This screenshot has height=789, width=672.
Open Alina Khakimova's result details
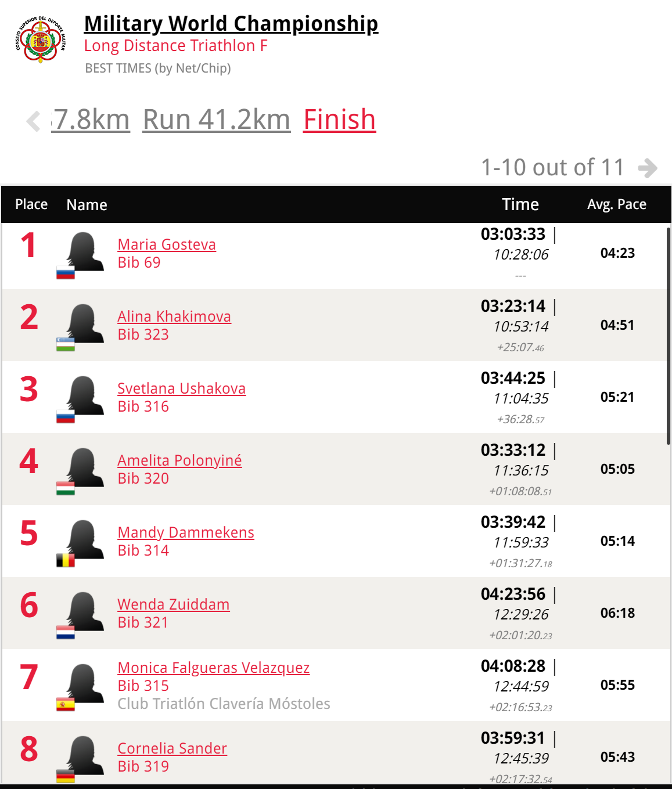click(x=174, y=316)
